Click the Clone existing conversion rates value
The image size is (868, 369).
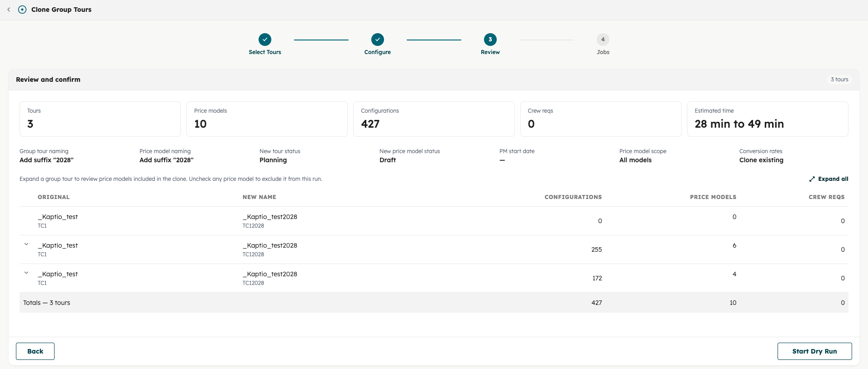tap(761, 160)
